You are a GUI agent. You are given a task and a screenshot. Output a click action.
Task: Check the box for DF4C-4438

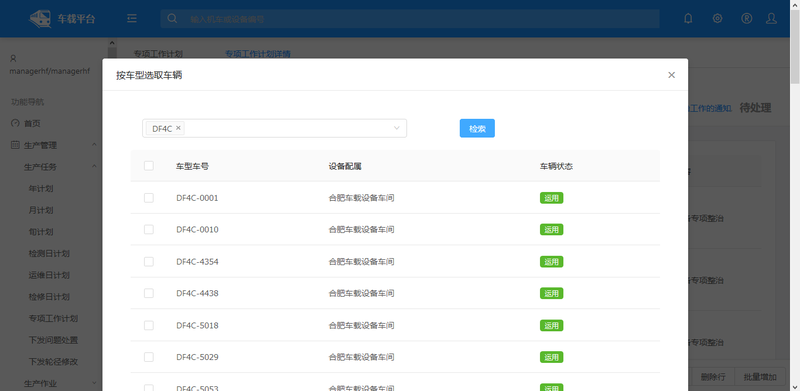148,293
